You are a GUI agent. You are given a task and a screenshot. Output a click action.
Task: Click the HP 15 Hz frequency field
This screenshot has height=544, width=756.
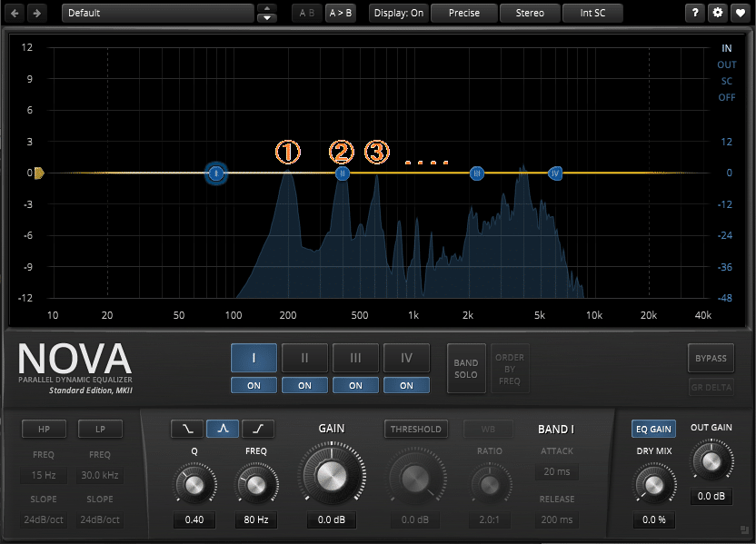click(44, 475)
